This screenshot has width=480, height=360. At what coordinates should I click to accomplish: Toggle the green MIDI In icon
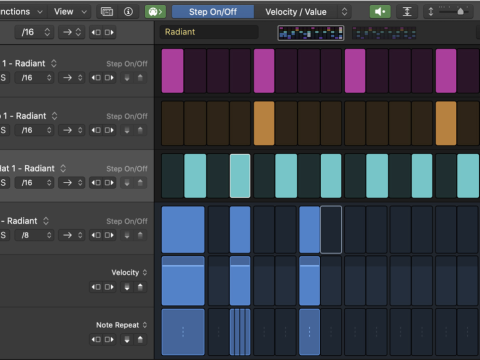click(x=155, y=12)
